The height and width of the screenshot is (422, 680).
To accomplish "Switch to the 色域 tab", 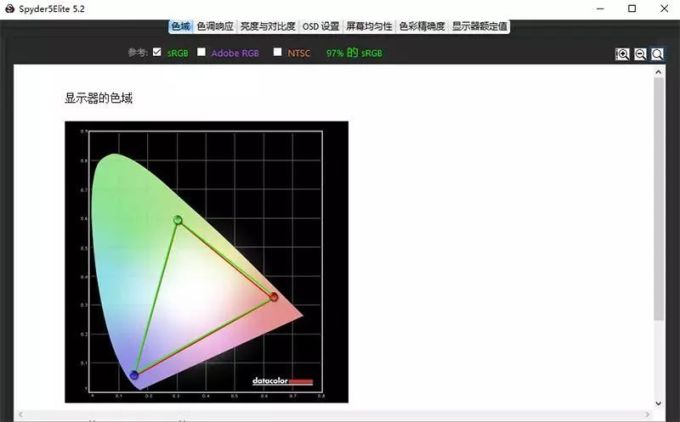I will click(180, 26).
